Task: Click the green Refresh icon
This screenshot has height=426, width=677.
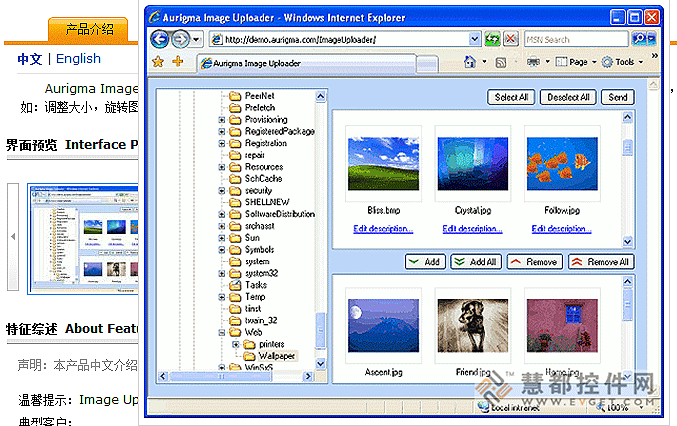Action: click(492, 39)
